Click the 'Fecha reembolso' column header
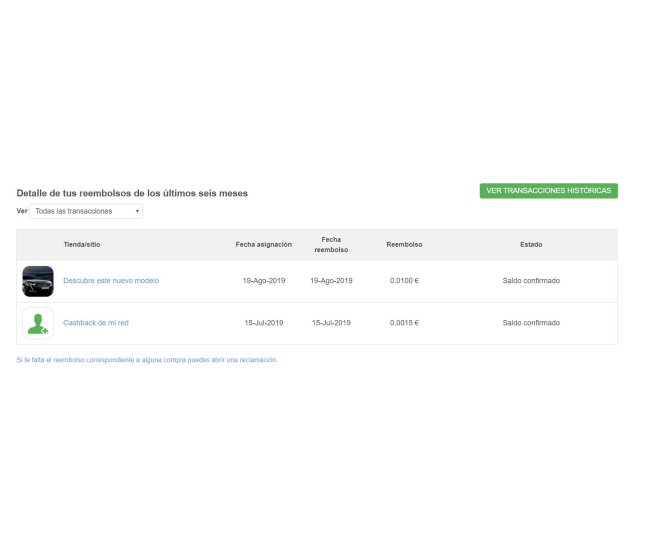The height and width of the screenshot is (550, 650). click(331, 244)
